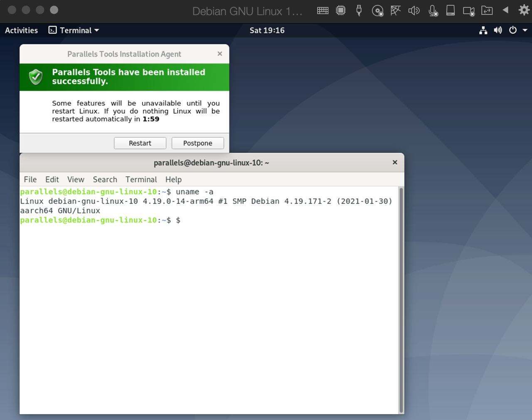The width and height of the screenshot is (532, 420).
Task: Click the GNOME wired network status icon
Action: [x=483, y=30]
